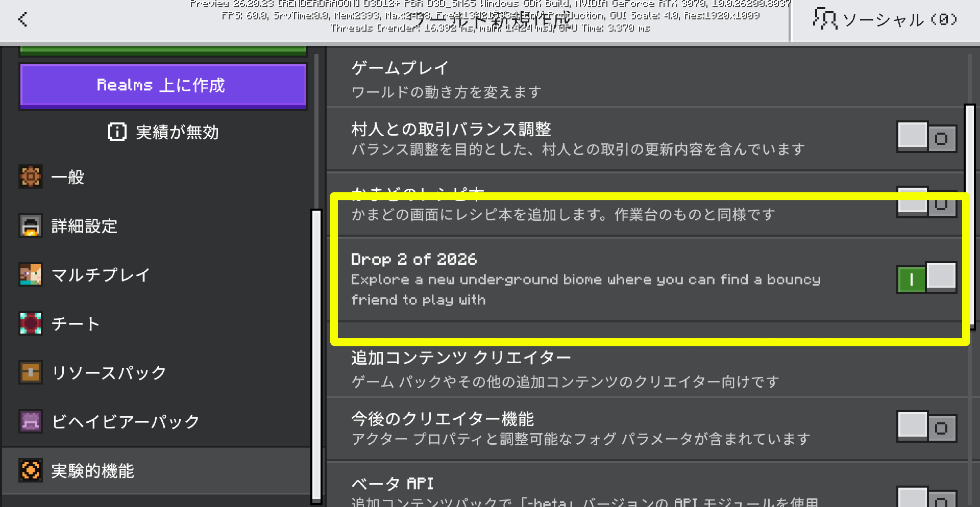Open the ビヘイビアーパック tab
Screen dimensions: 980x507
(125, 422)
